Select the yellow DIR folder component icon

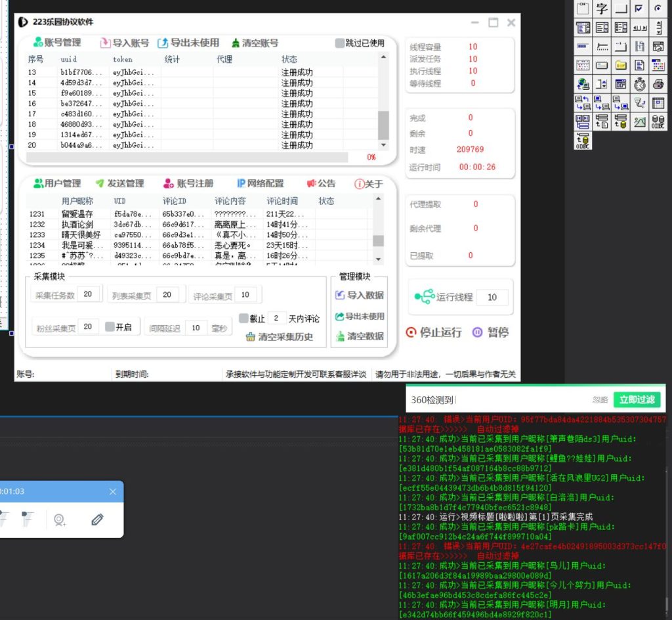click(620, 66)
